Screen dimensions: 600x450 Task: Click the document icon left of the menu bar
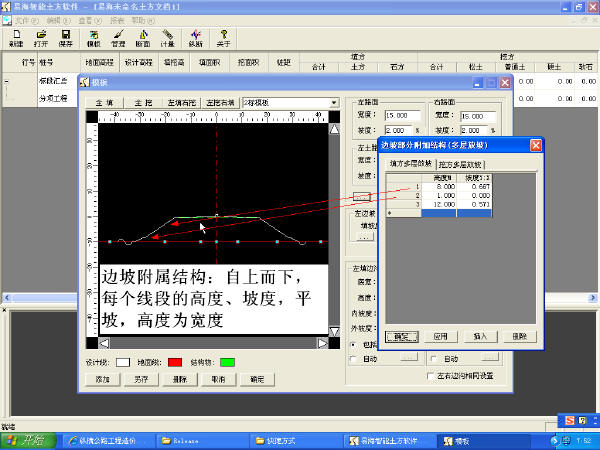tap(7, 20)
